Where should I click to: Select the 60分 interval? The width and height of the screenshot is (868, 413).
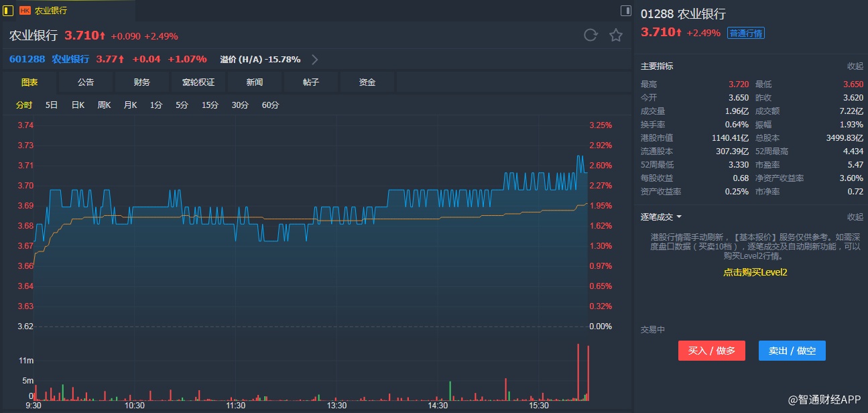[x=270, y=105]
